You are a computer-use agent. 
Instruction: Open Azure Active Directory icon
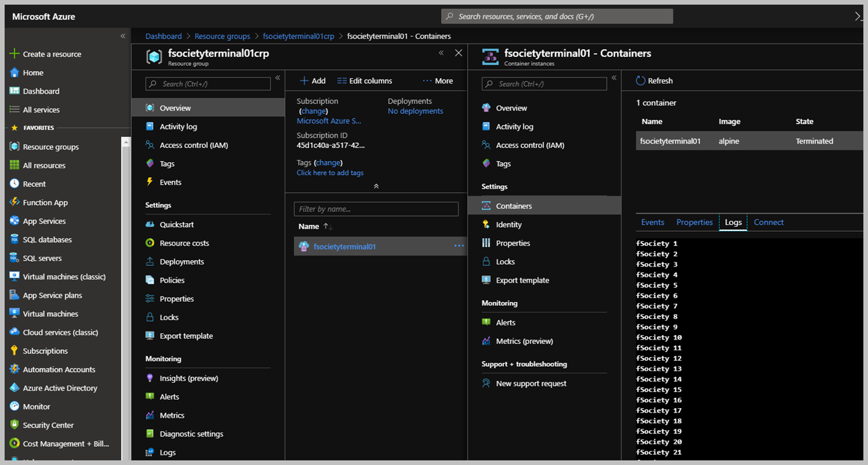point(14,388)
